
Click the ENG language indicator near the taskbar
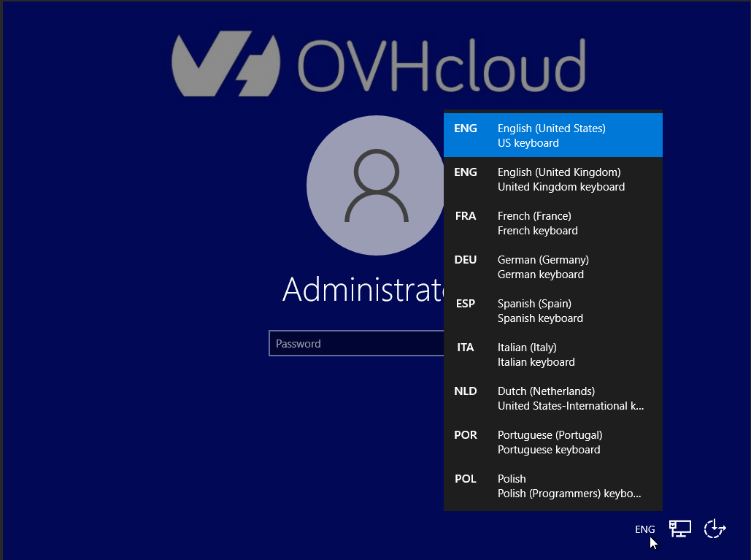pyautogui.click(x=644, y=529)
